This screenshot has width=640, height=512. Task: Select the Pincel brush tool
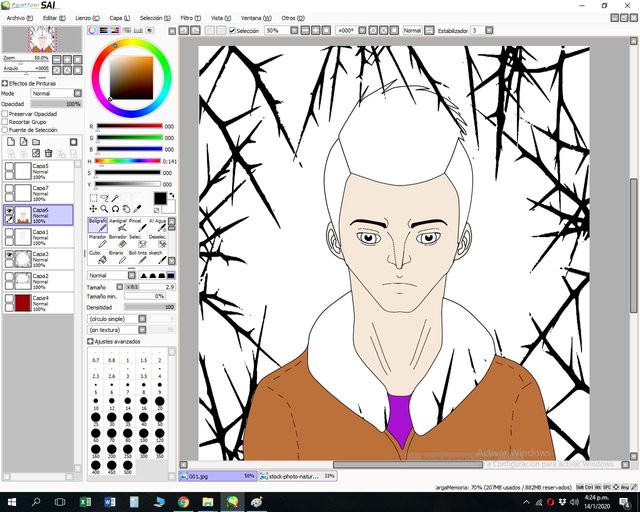pos(138,225)
